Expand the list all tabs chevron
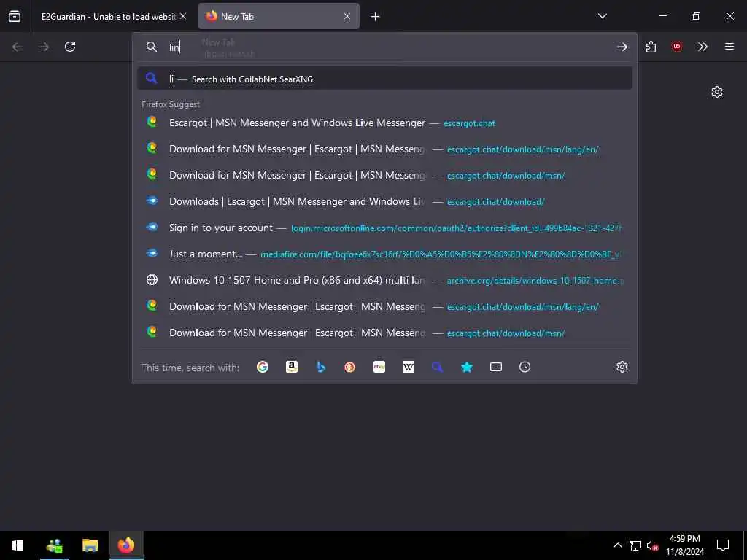Screen dimensions: 747x560 602,16
